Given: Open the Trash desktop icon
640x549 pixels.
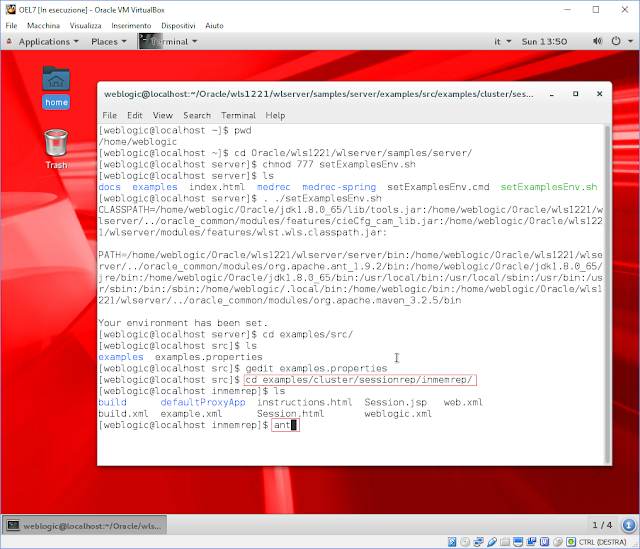Looking at the screenshot, I should (56, 149).
